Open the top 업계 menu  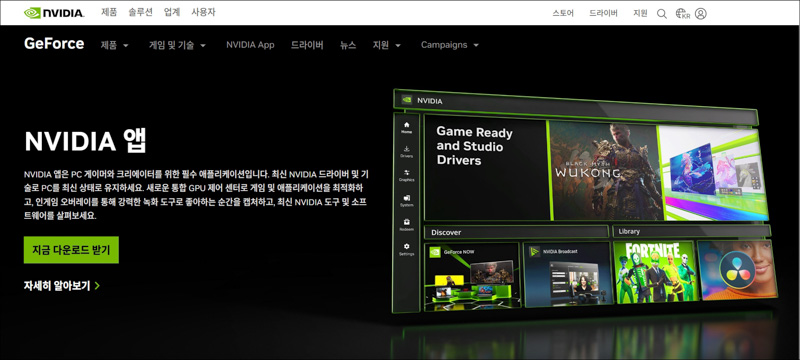pyautogui.click(x=172, y=12)
